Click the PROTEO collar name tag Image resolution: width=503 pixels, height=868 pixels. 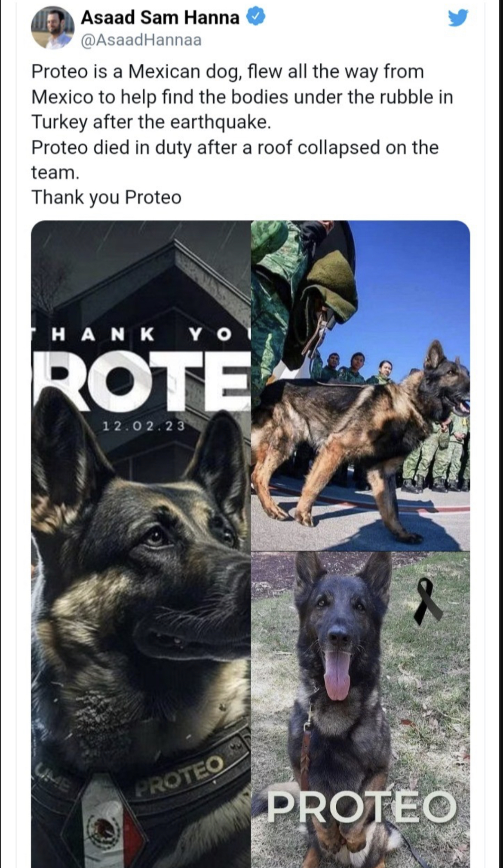pos(181,774)
